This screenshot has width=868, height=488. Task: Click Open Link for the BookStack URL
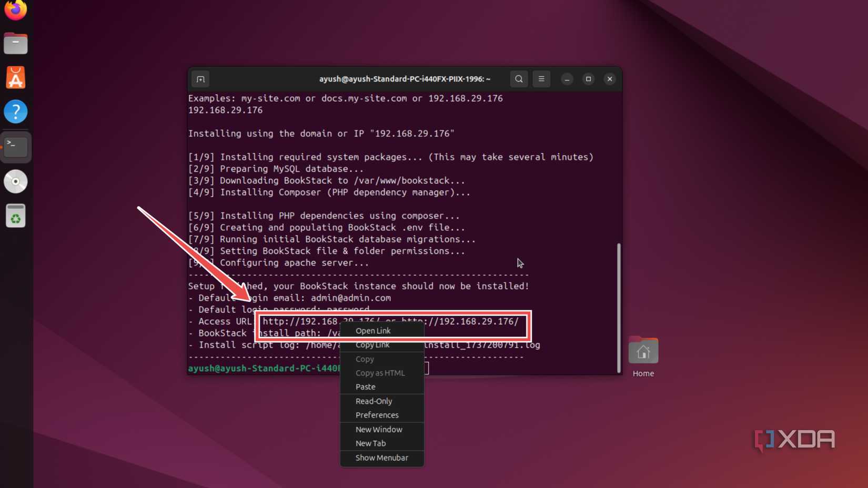coord(373,330)
